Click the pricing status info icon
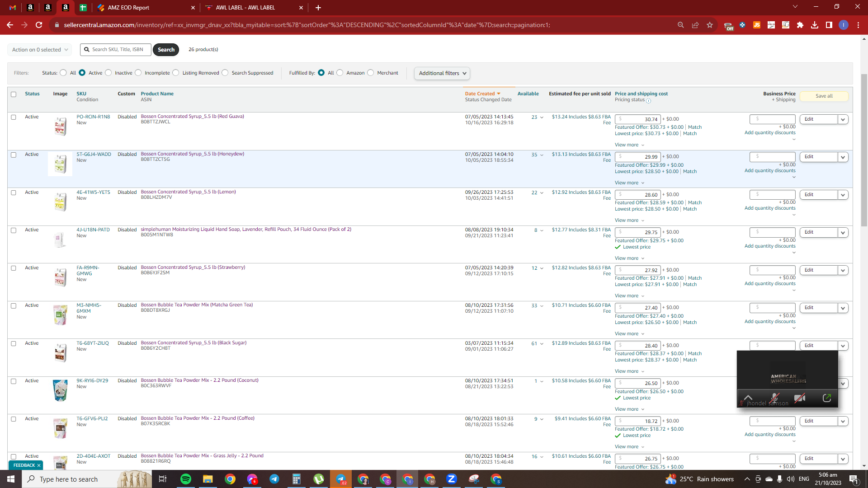868x488 pixels. tap(649, 101)
